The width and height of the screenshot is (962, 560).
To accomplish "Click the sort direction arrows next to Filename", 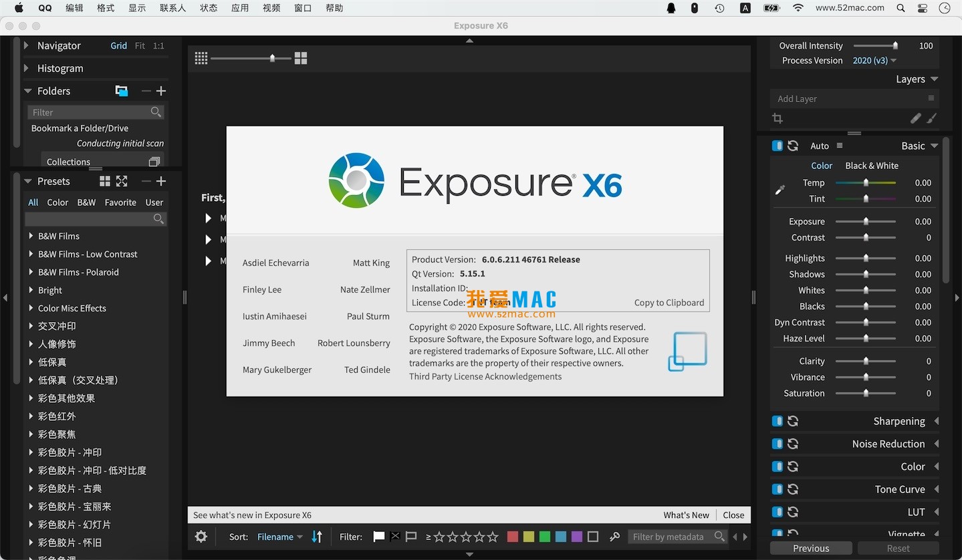I will point(316,537).
